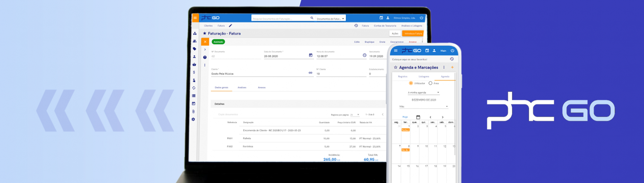Go to next month on phone calendar
644x183 pixels.
(443, 117)
